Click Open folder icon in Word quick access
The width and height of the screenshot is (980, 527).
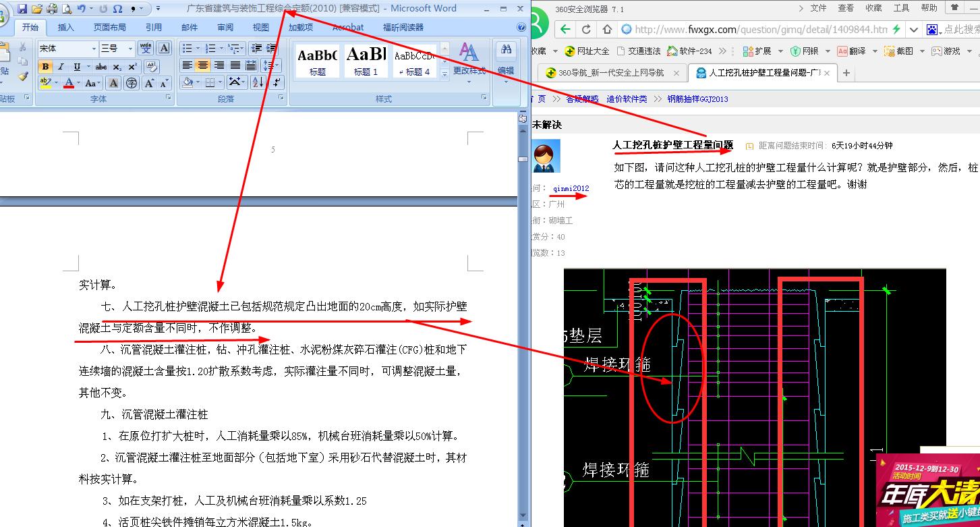point(36,9)
